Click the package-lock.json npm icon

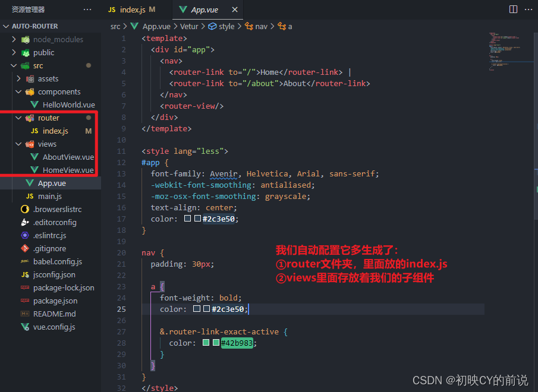click(x=25, y=287)
